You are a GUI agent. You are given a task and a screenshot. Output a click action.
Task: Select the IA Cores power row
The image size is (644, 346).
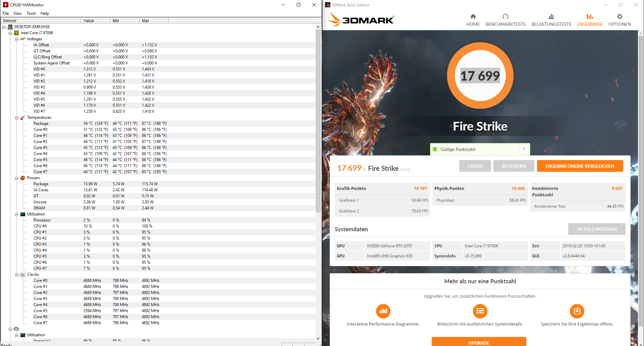158,190
